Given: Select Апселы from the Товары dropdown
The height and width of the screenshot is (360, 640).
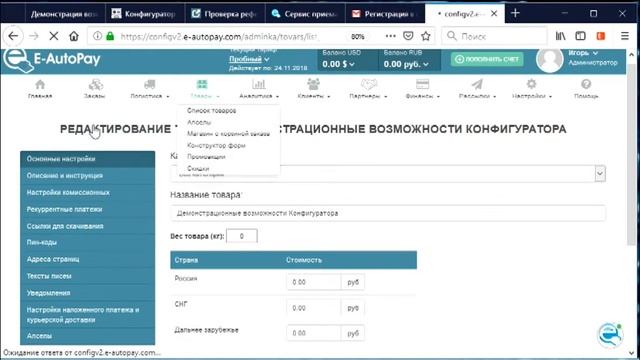Looking at the screenshot, I should 199,122.
